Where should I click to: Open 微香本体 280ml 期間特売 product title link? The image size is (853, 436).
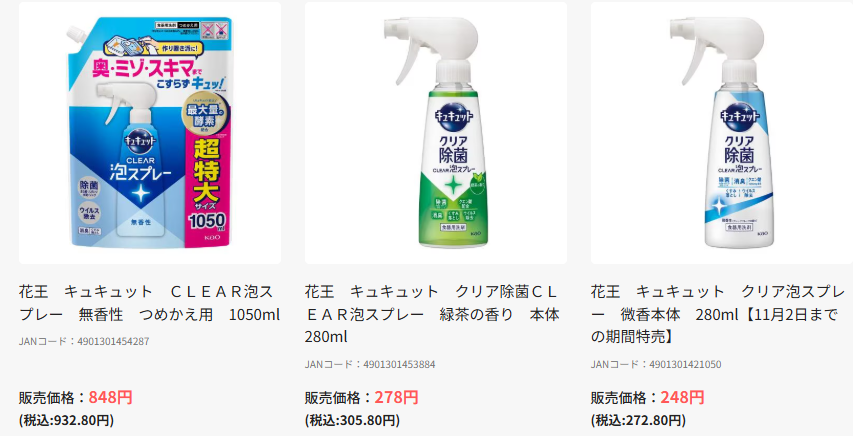coord(718,314)
